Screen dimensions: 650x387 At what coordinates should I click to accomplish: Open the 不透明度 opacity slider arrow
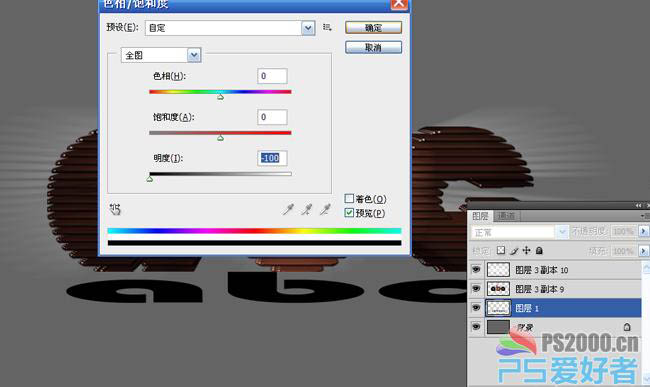pos(643,231)
